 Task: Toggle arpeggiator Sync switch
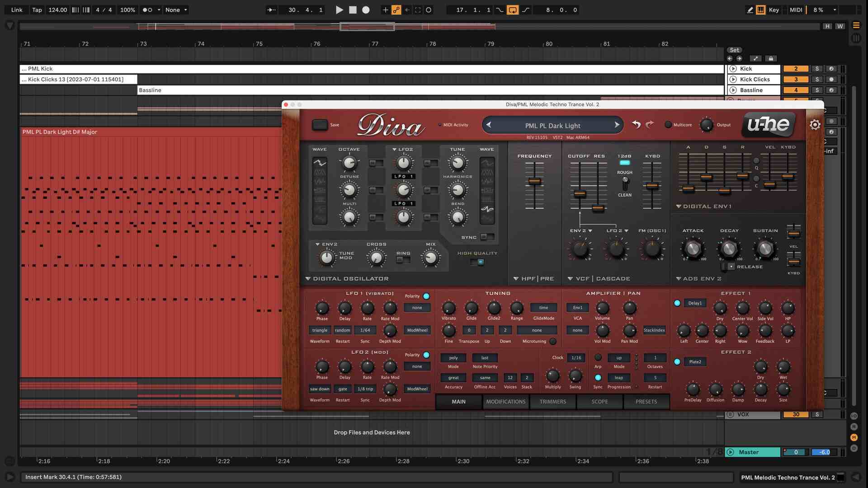[598, 378]
